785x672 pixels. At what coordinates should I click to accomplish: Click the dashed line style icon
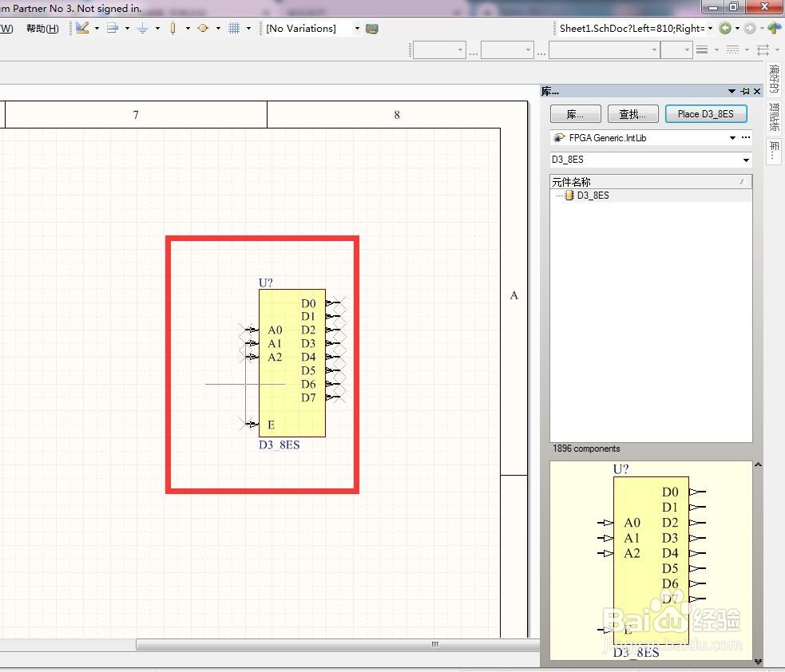pyautogui.click(x=732, y=49)
